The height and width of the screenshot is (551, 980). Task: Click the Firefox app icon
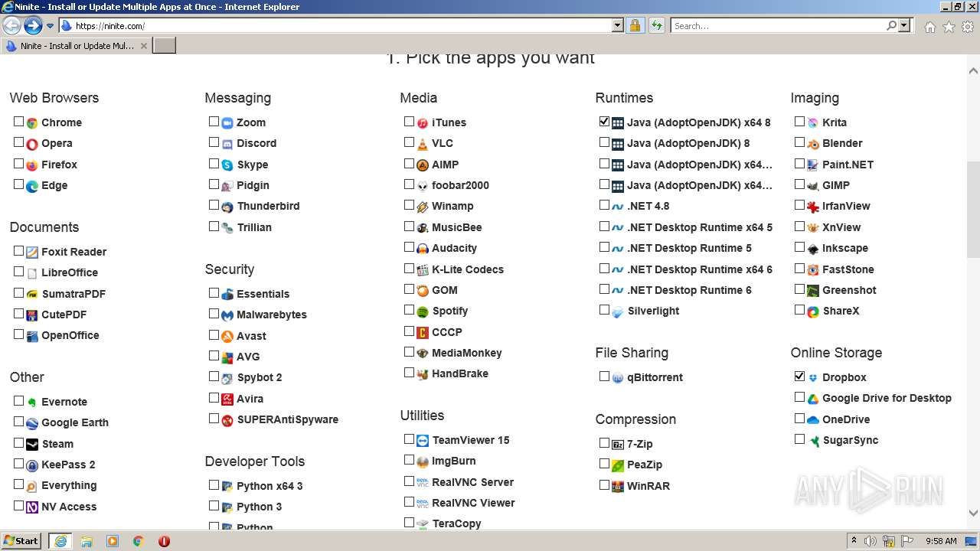point(32,165)
